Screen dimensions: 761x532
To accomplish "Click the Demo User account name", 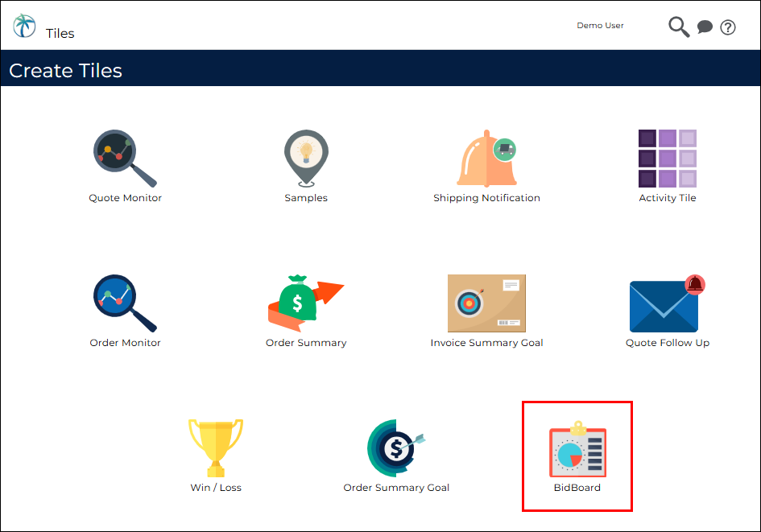I will [x=600, y=25].
